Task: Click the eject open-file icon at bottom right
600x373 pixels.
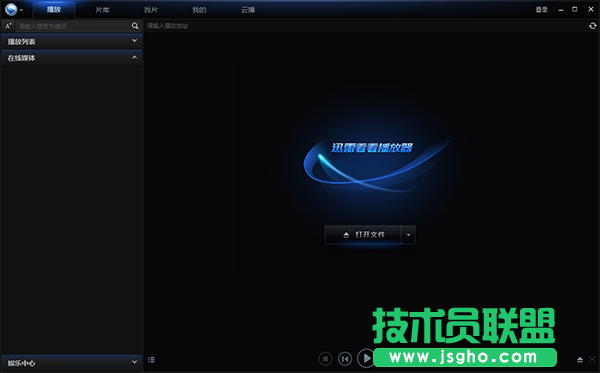Action: click(x=580, y=360)
